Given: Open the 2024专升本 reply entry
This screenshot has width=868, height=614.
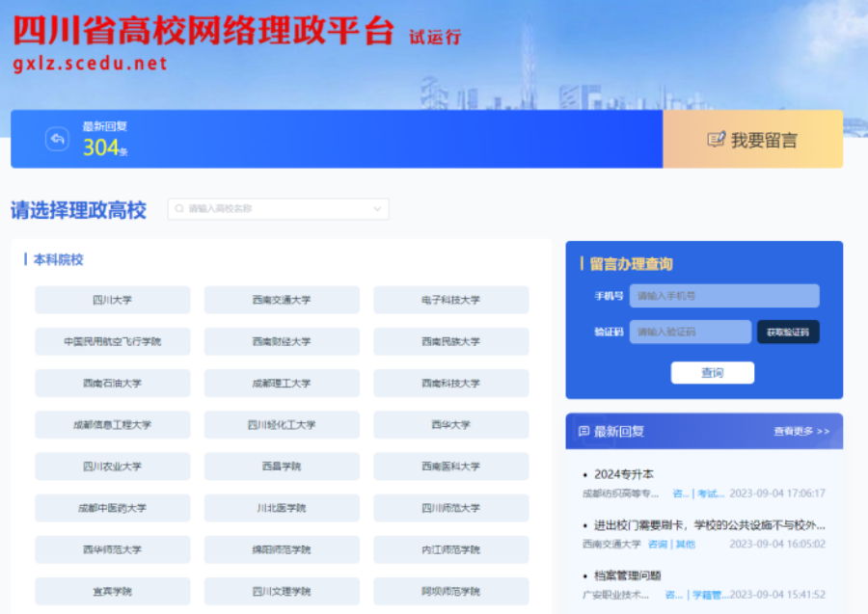Looking at the screenshot, I should pyautogui.click(x=624, y=474).
